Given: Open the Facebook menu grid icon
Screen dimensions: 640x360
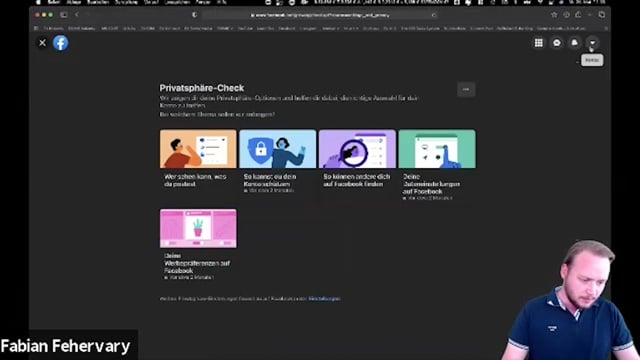Looking at the screenshot, I should click(x=539, y=43).
